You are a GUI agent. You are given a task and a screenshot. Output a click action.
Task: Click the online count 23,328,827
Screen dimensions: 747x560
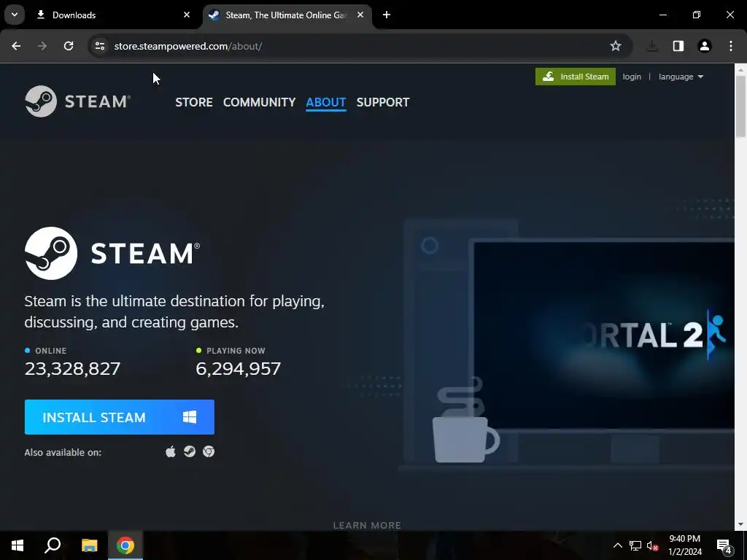[x=72, y=368]
